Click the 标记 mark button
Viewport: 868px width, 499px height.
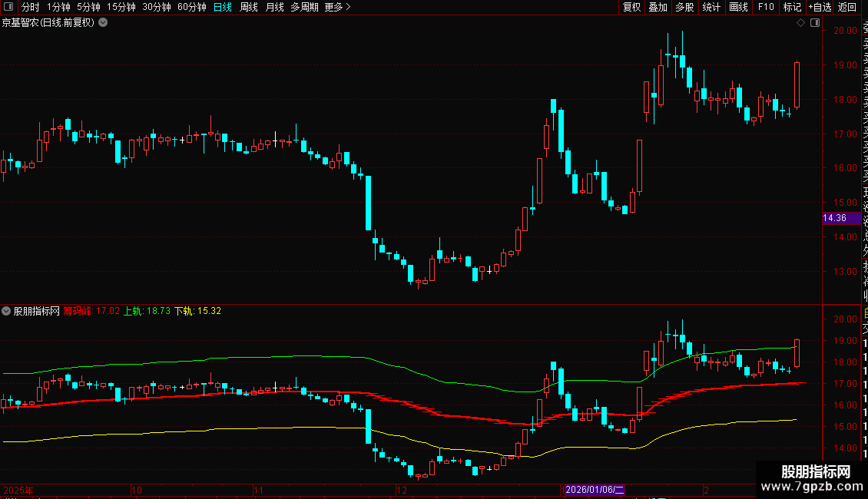coord(792,7)
